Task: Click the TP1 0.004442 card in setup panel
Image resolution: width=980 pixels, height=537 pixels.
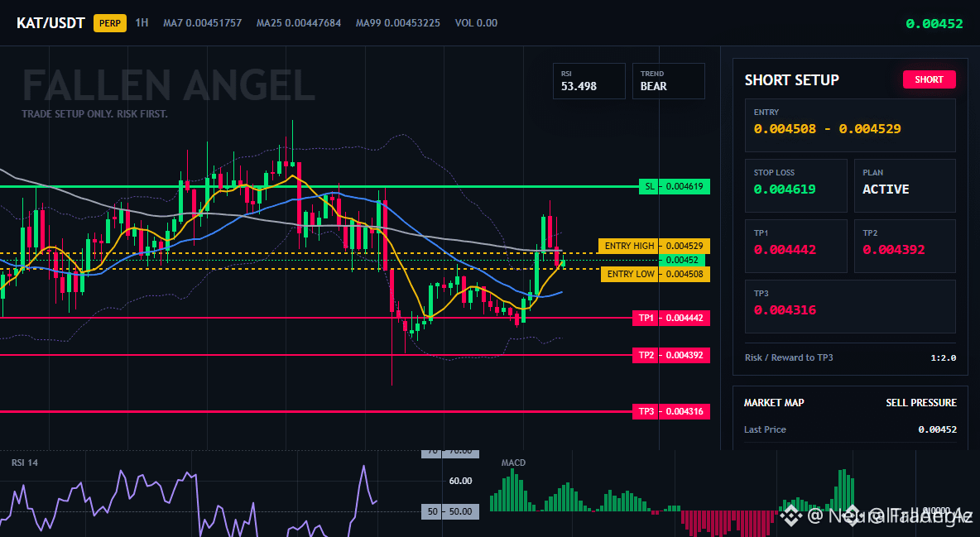Action: [795, 246]
